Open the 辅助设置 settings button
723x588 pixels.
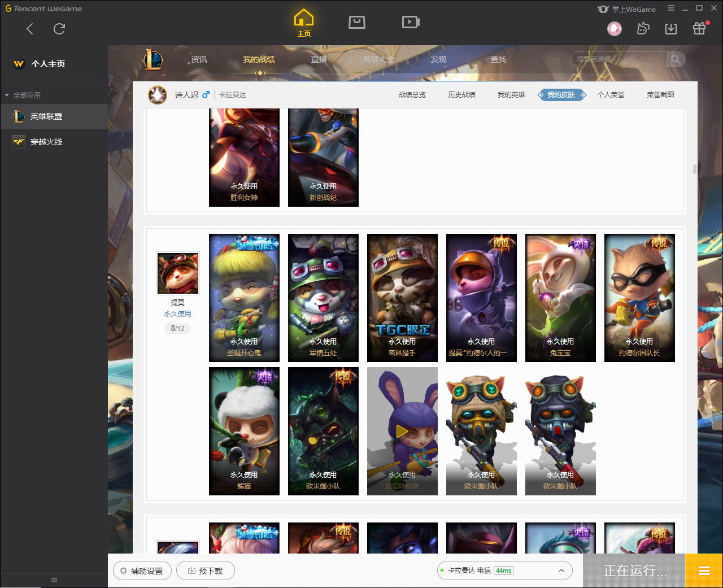(x=142, y=570)
